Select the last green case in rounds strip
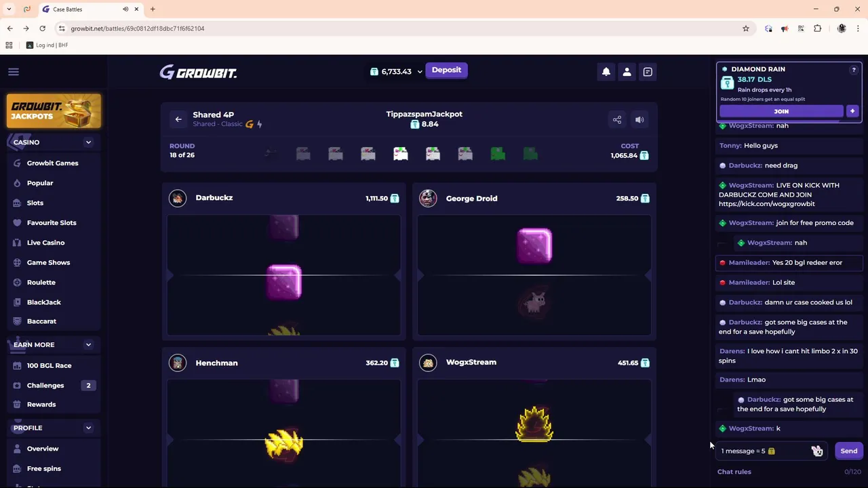 point(530,155)
